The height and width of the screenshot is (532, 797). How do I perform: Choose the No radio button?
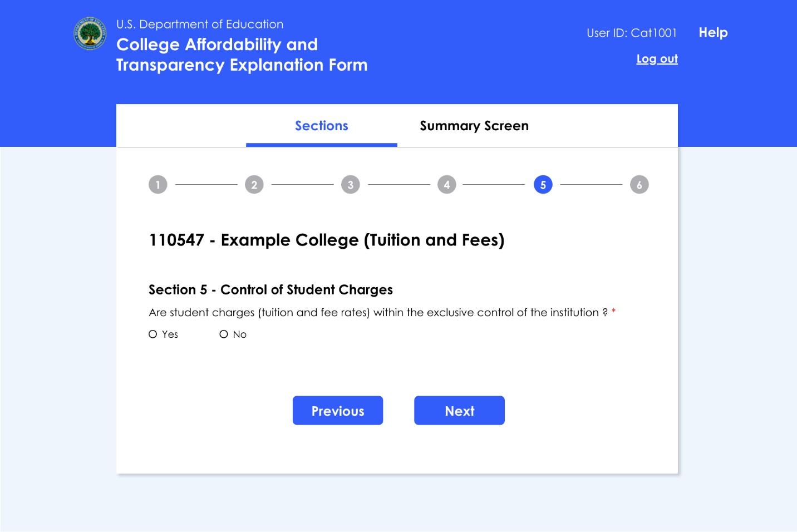point(224,334)
